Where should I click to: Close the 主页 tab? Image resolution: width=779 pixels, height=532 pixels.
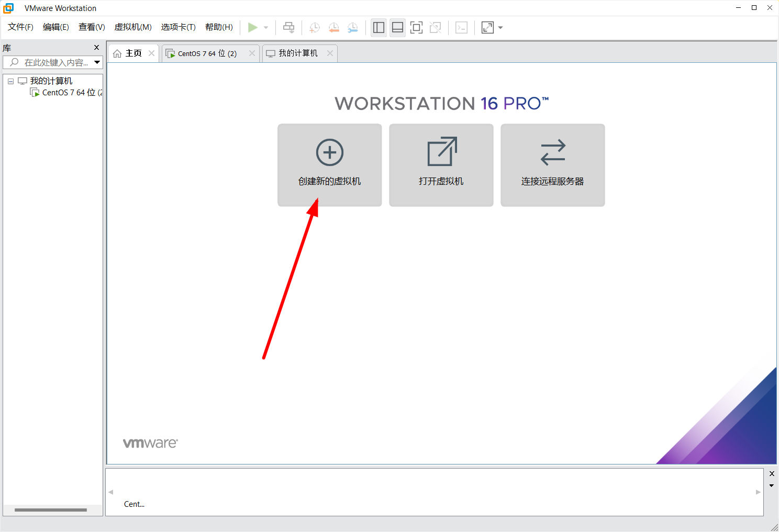pos(151,53)
